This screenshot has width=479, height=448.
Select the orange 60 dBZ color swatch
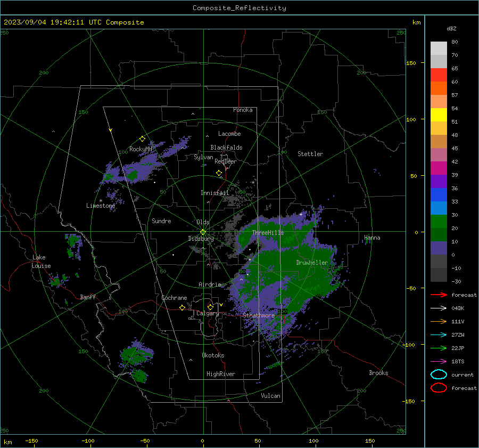(x=439, y=88)
